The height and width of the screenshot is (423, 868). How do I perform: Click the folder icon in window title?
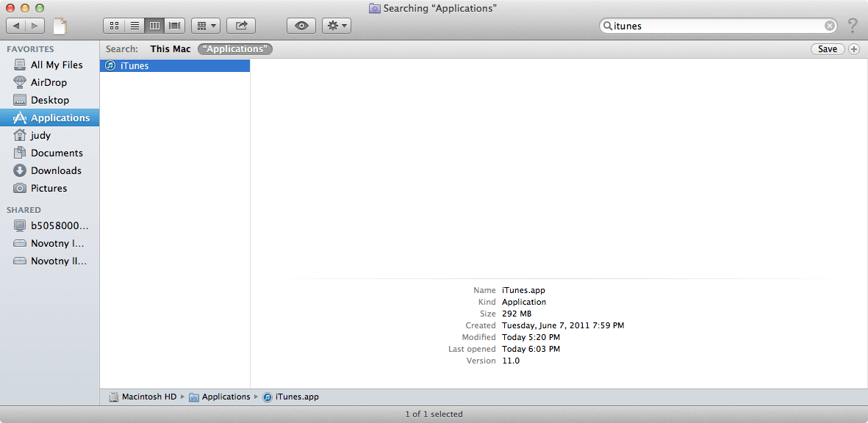point(374,8)
